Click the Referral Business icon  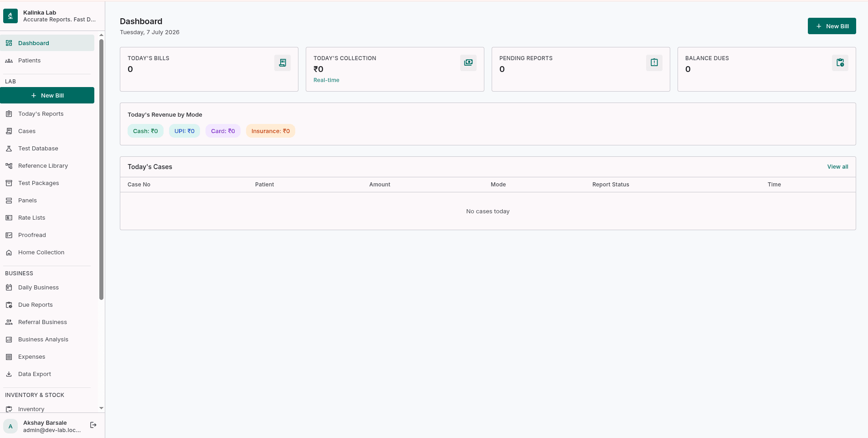point(9,322)
